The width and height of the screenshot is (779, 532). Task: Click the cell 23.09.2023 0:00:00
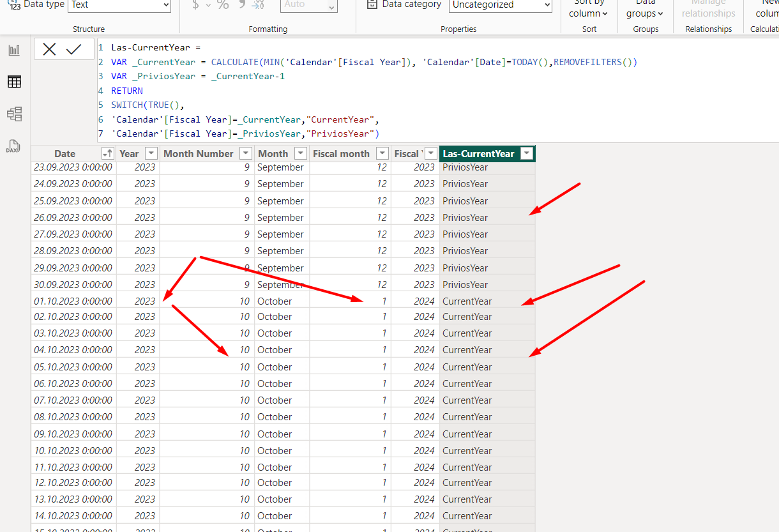(x=73, y=167)
